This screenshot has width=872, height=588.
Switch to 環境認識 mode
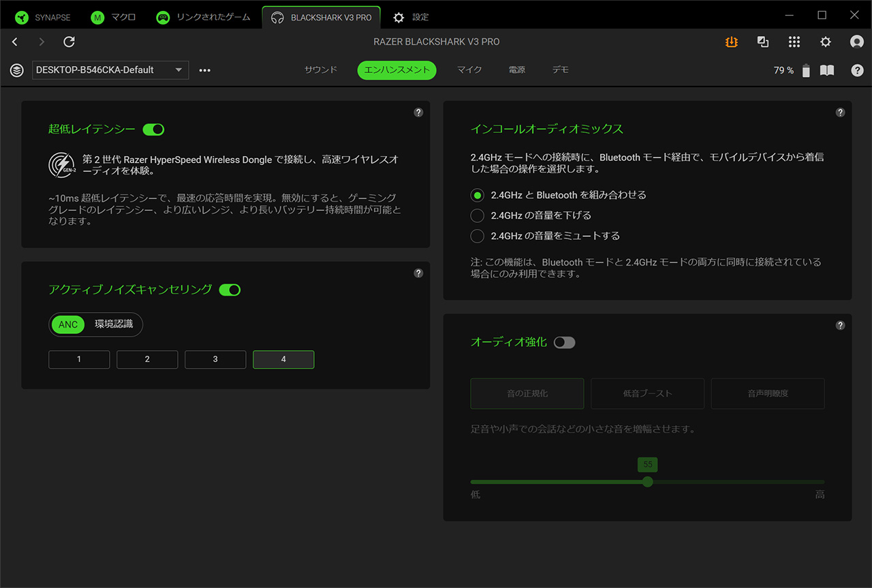coord(114,325)
